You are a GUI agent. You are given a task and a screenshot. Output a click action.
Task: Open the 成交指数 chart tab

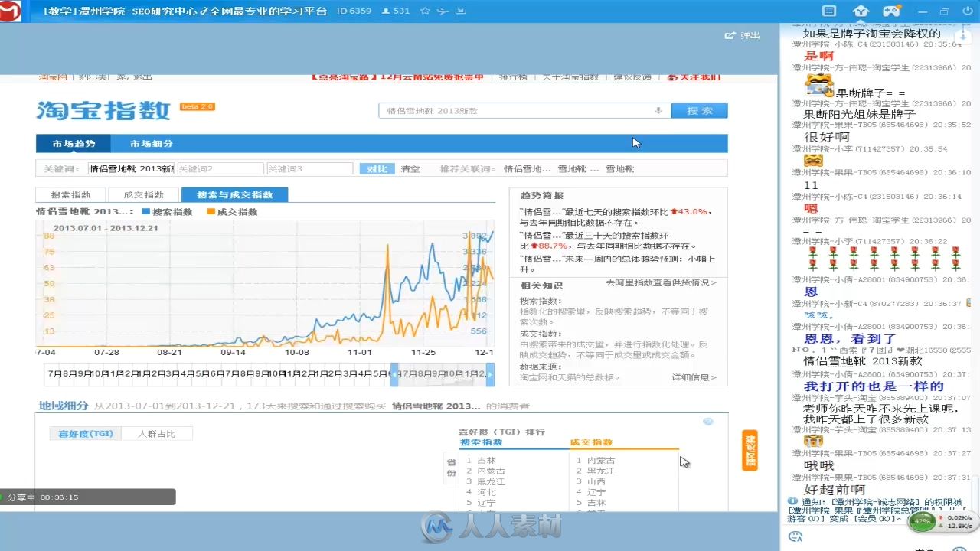pyautogui.click(x=143, y=195)
